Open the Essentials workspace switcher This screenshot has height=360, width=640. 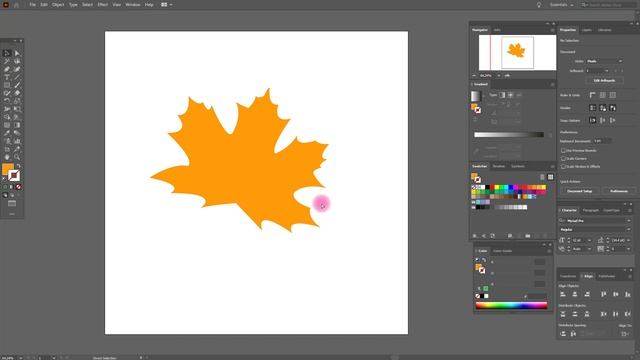[561, 4]
